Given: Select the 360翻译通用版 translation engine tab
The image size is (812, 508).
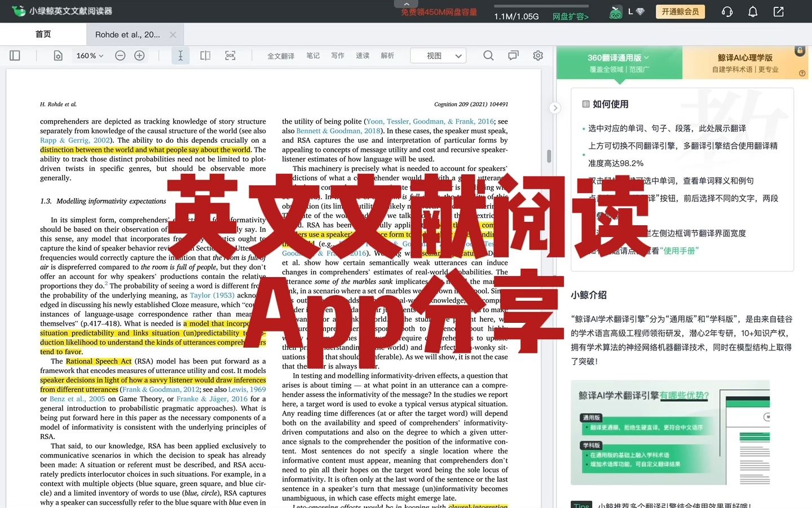Looking at the screenshot, I should coord(619,63).
